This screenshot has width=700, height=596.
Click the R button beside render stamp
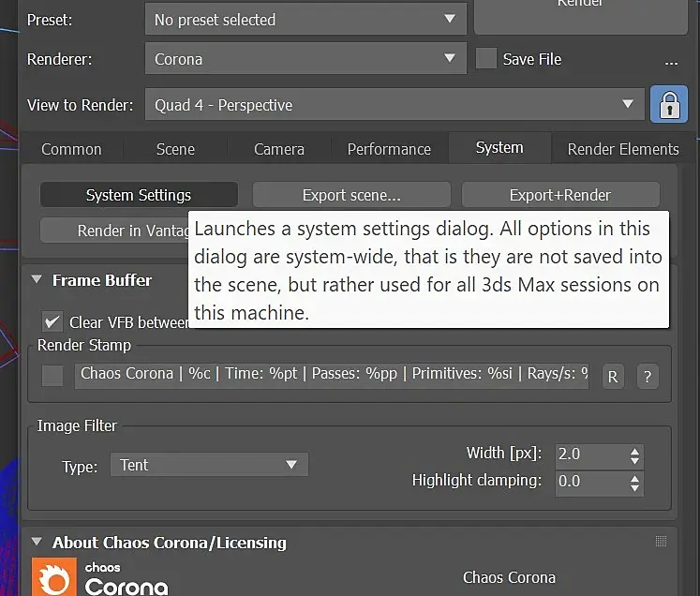point(613,377)
